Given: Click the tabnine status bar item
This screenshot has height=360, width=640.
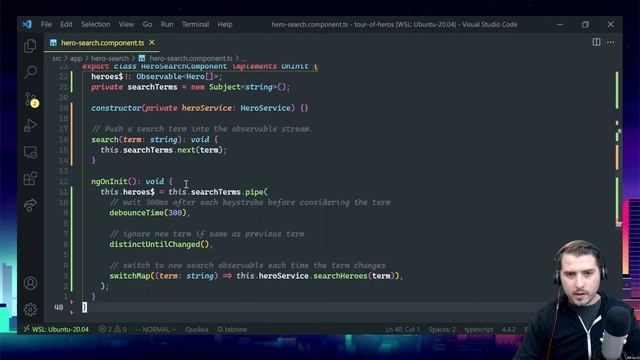Looking at the screenshot, I should 232,329.
